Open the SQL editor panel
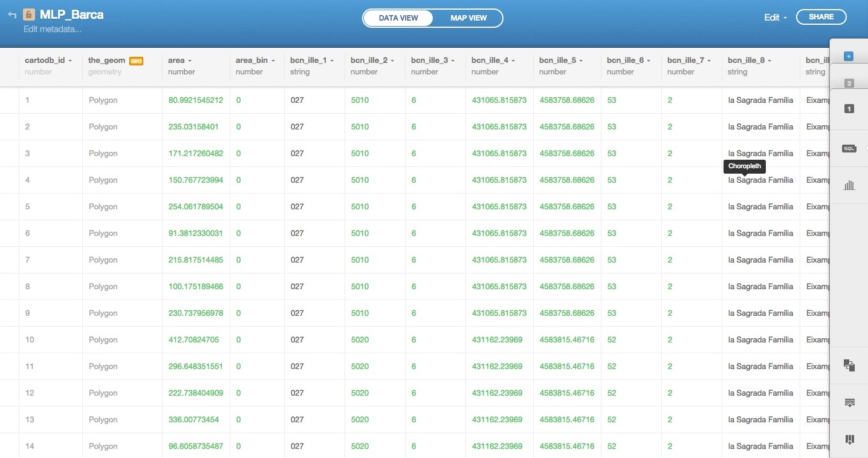The width and height of the screenshot is (868, 458). [849, 148]
